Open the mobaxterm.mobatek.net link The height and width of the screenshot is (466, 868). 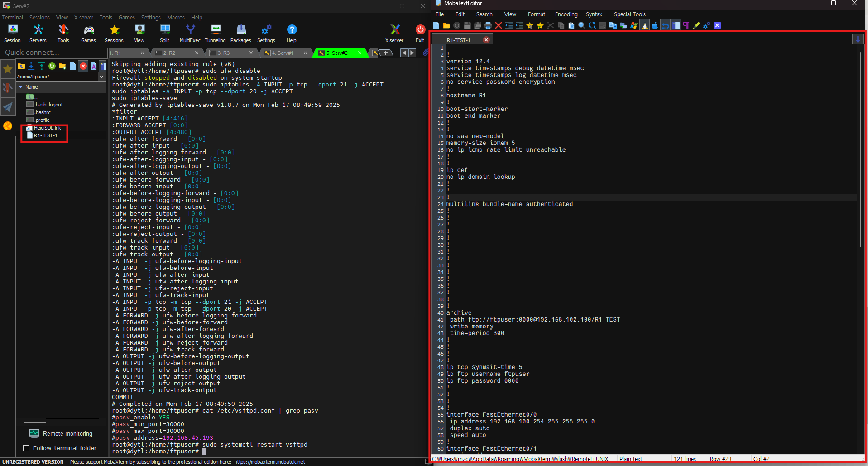coord(269,462)
